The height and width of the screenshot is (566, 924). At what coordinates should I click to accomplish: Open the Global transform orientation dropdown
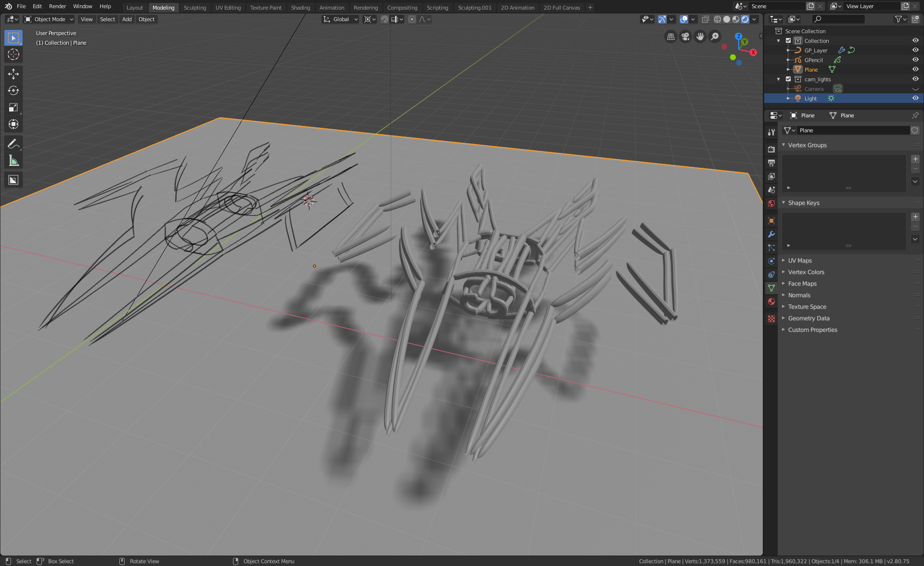click(x=341, y=19)
